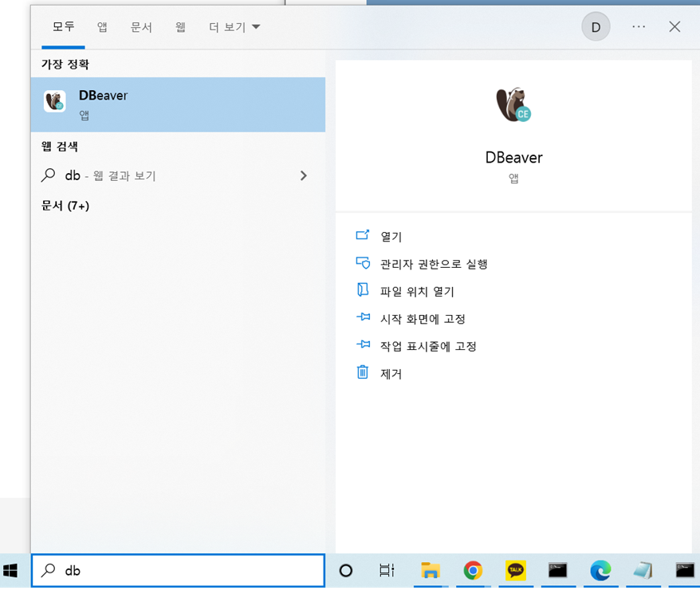Click the trash can icon beside 제거
700x590 pixels.
tap(363, 372)
